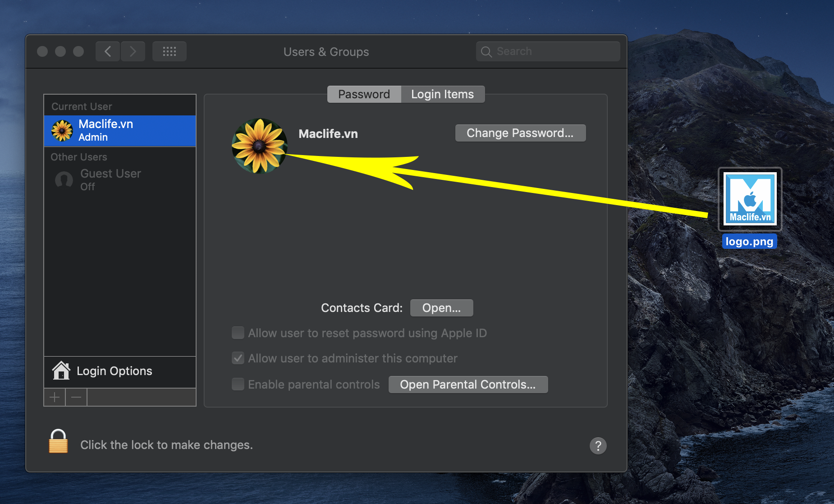Click Open Parental Controls button
Viewport: 834px width, 504px height.
click(x=467, y=384)
